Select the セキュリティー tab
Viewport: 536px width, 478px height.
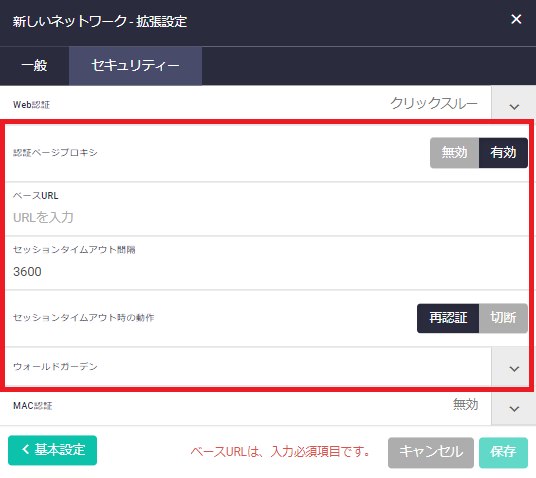pyautogui.click(x=135, y=66)
